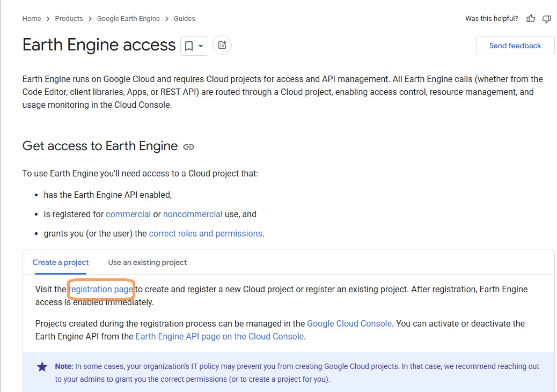Click the 'Was this helpful?' text
This screenshot has height=392, width=557.
[x=492, y=18]
